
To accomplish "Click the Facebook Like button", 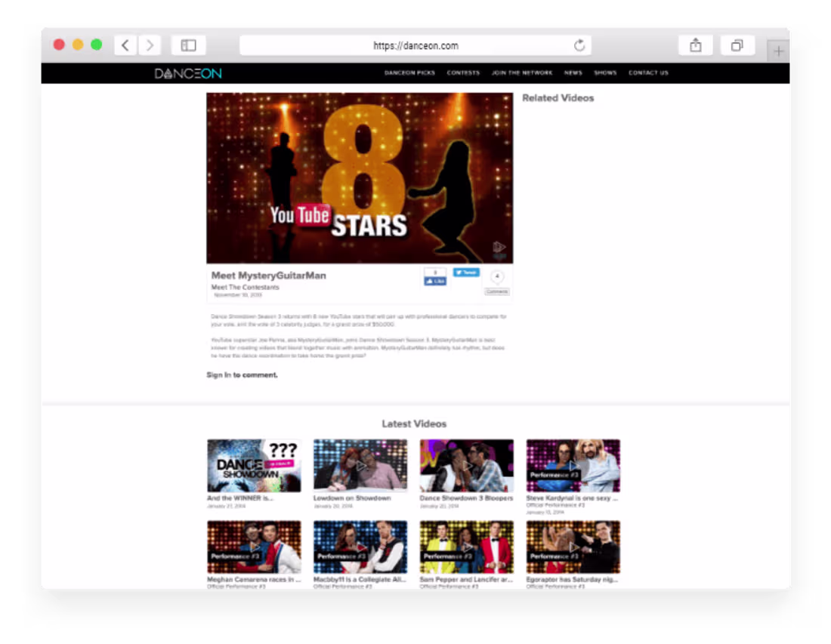I will tap(435, 281).
